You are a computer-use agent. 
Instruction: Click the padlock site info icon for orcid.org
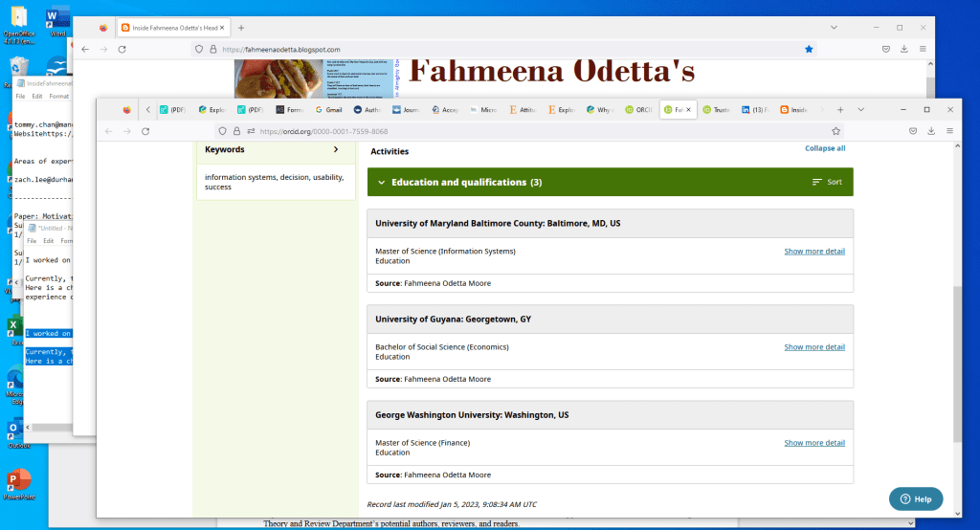pos(237,131)
